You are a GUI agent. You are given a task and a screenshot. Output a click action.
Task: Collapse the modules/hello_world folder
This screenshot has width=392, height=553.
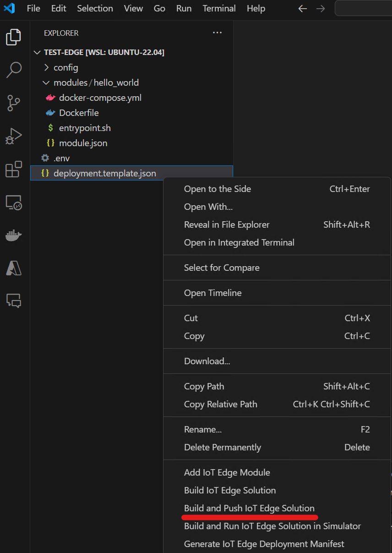click(x=46, y=82)
